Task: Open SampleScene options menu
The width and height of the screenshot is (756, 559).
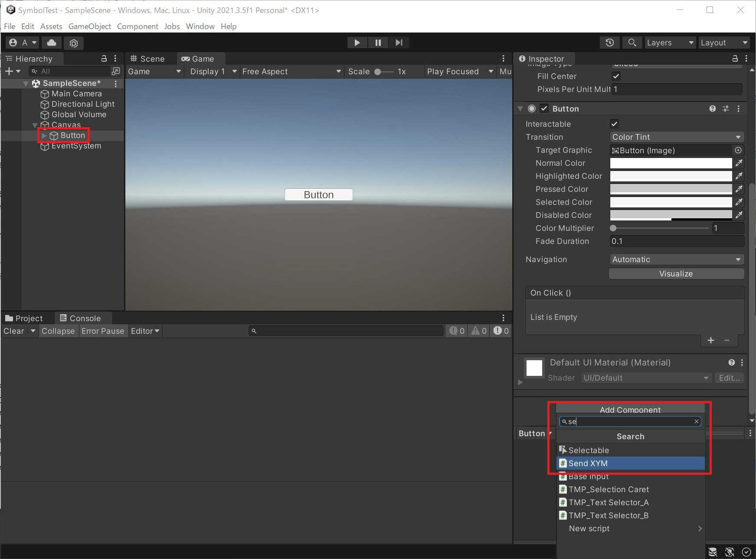Action: point(115,83)
